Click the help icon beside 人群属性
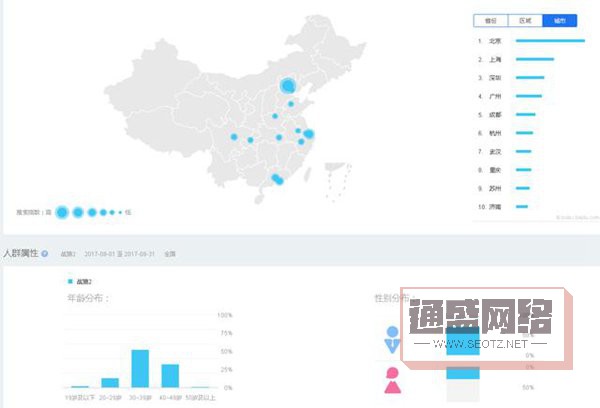Screen dimensions: 600x408 (45, 254)
